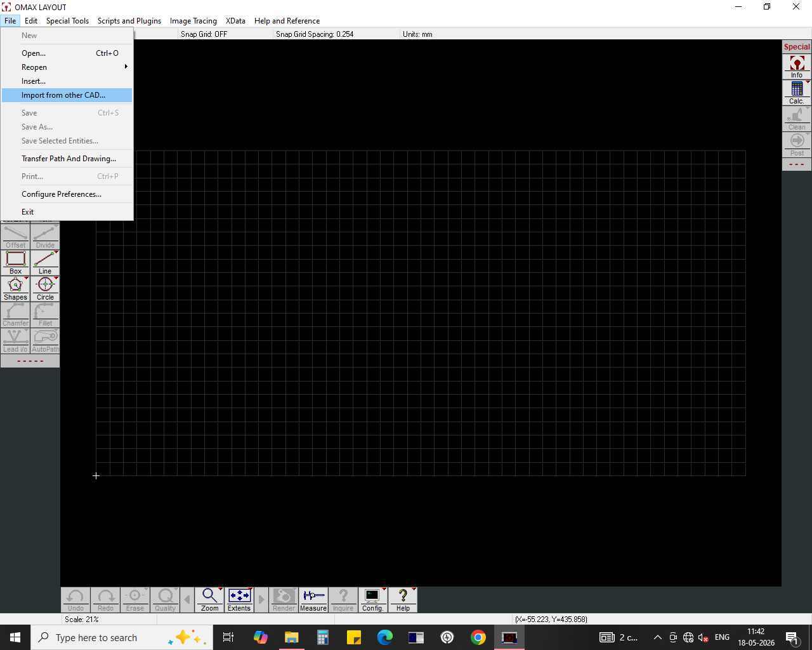Image resolution: width=812 pixels, height=650 pixels.
Task: Expand the Special panel red dashes
Action: [x=797, y=164]
